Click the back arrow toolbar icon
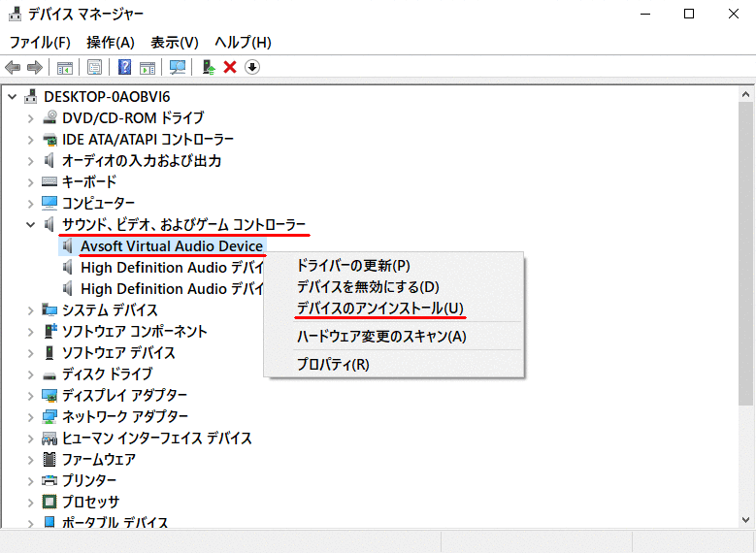Viewport: 756px width, 553px height. [13, 67]
